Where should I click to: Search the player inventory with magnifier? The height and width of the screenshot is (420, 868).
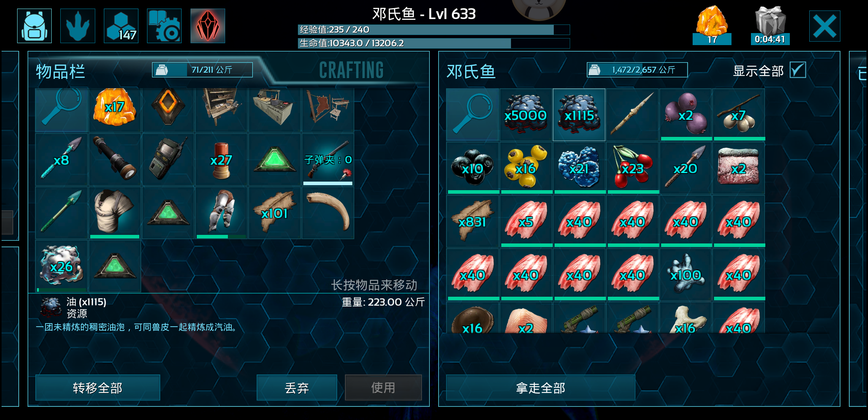pos(61,110)
